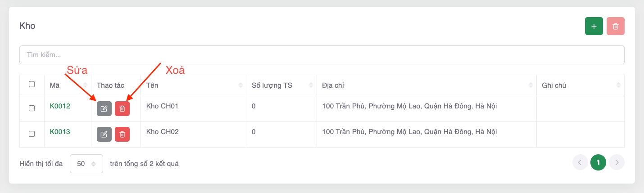The width and height of the screenshot is (644, 193).
Task: Go to previous page arrow
Action: click(580, 162)
